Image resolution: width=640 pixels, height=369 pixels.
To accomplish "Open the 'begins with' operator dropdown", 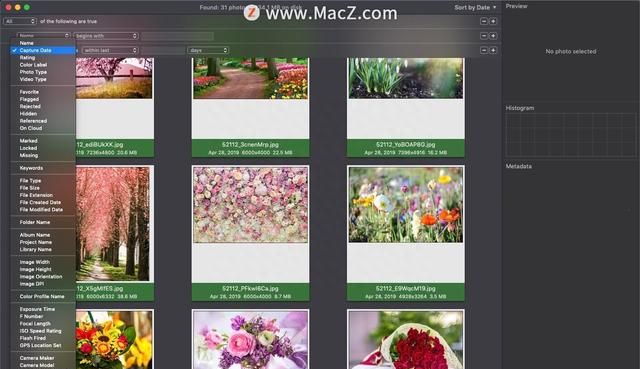I will point(106,36).
